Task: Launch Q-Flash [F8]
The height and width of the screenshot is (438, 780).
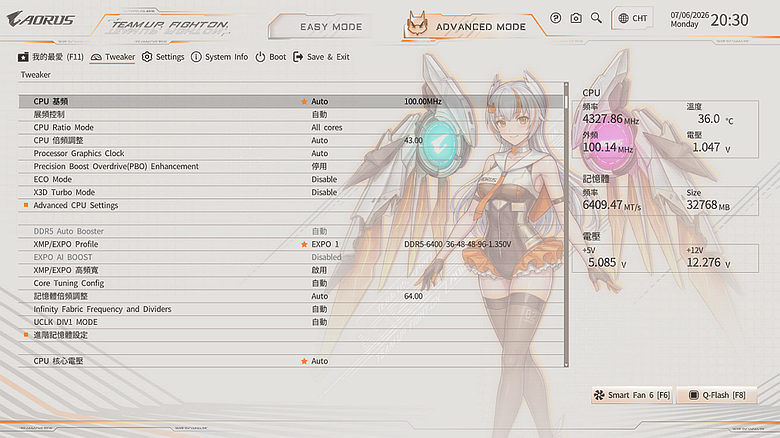Action: (717, 395)
